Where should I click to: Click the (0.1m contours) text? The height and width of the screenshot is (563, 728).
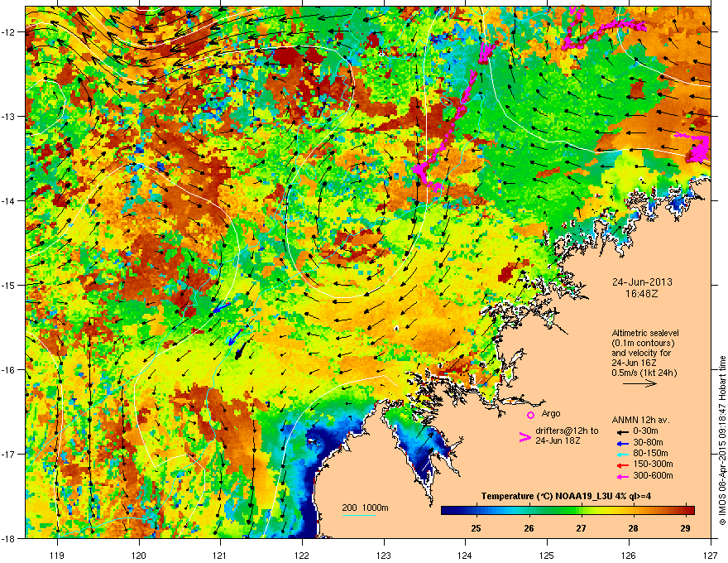pos(643,344)
